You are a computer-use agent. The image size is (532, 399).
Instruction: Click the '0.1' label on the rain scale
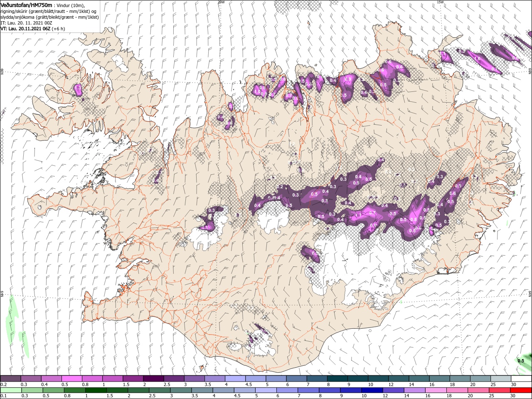click(3, 396)
